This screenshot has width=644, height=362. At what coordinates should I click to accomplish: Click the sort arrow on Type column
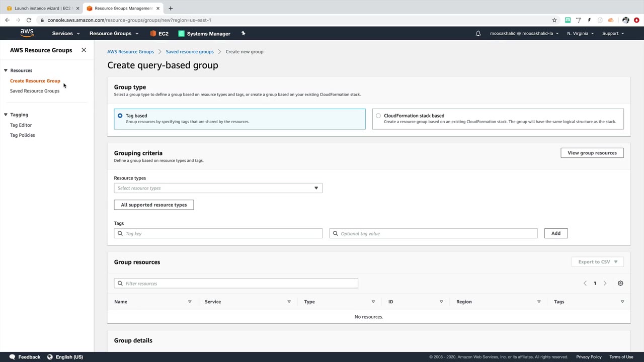tap(373, 302)
